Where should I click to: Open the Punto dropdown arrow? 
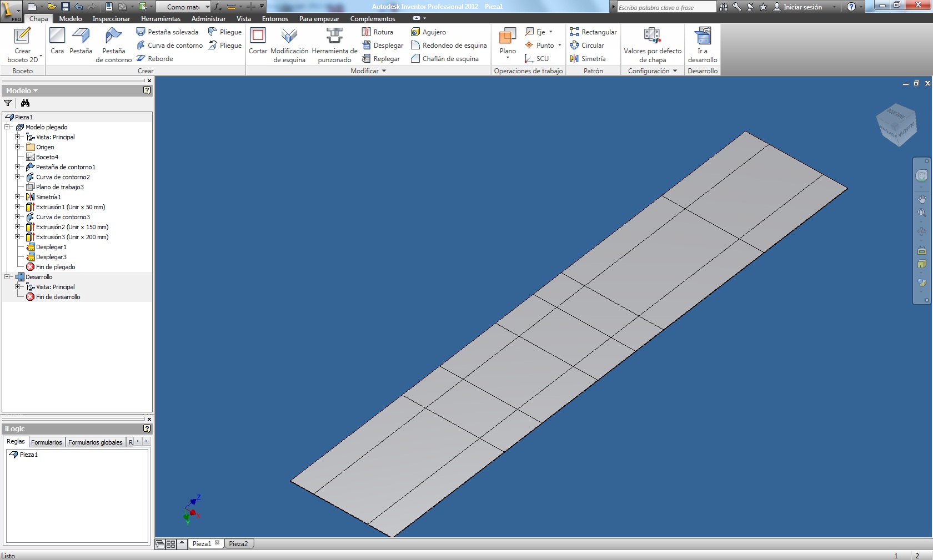coord(559,46)
